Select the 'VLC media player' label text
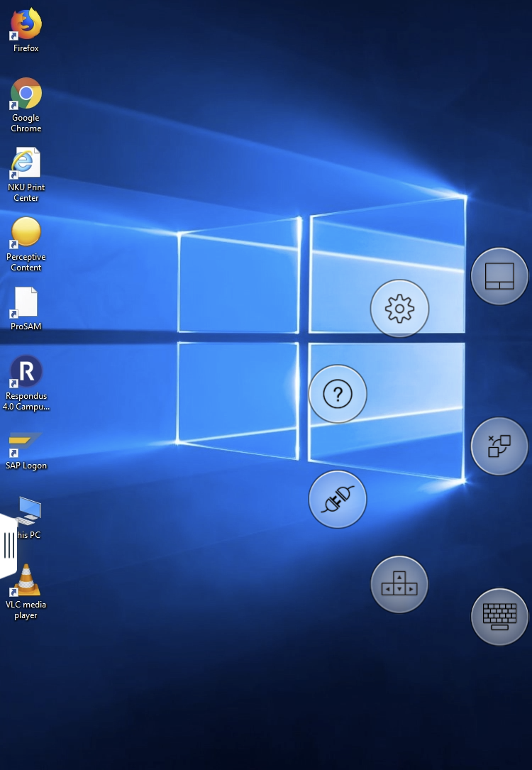 click(x=26, y=610)
